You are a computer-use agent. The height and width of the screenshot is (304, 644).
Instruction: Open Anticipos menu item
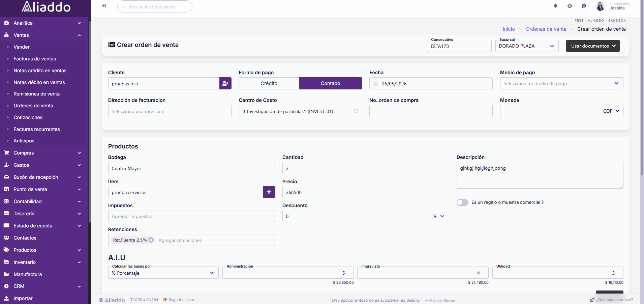click(x=24, y=141)
